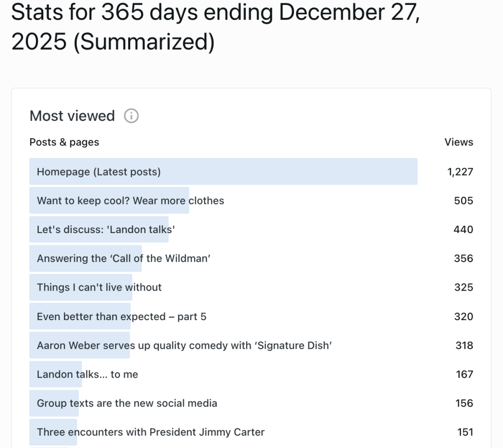503x448 pixels.
Task: Click the view count 505
Action: coord(464,201)
